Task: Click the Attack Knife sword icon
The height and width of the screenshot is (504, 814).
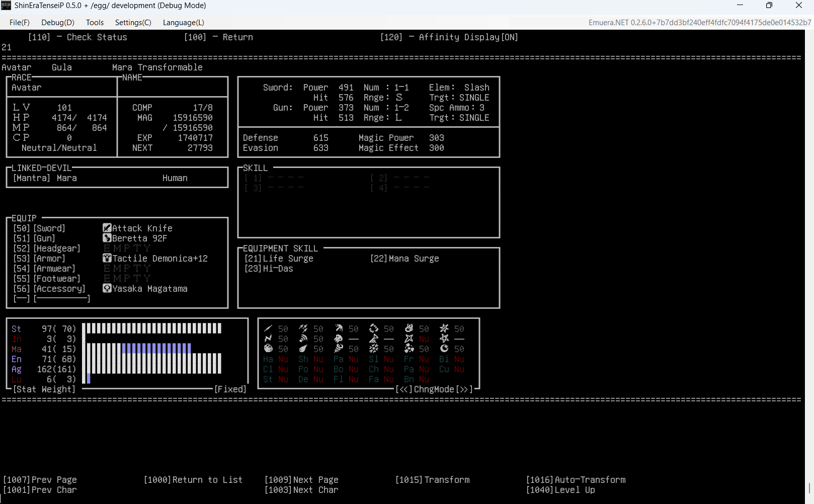Action: 107,228
